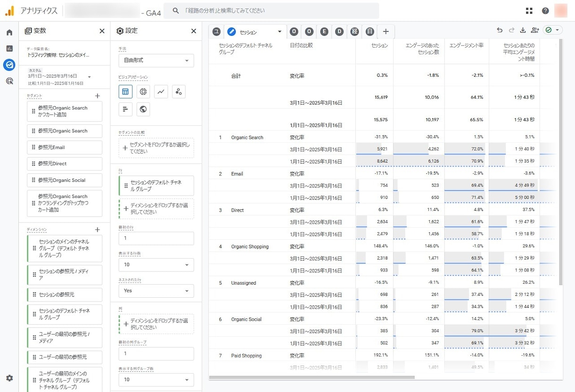Click the horizontal scrollbar under the table
The width and height of the screenshot is (575, 392).
[x=312, y=377]
